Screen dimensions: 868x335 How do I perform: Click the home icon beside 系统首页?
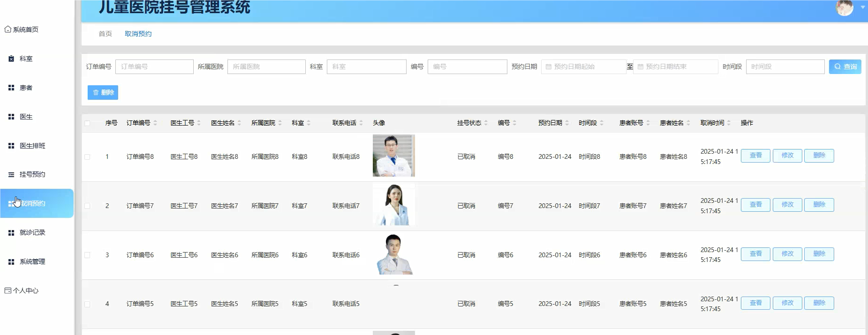tap(8, 30)
